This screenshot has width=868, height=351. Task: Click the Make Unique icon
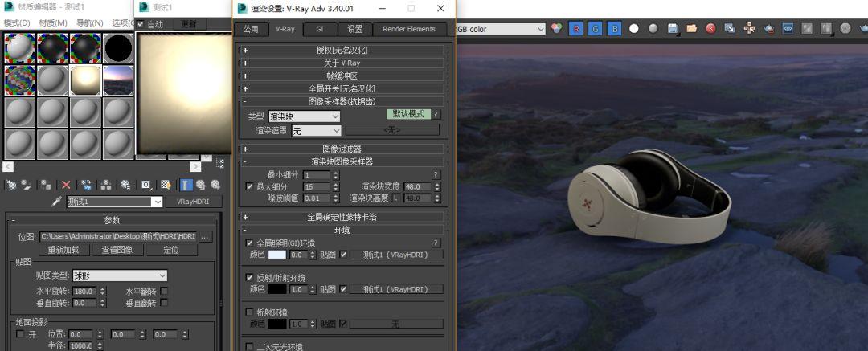tap(106, 185)
